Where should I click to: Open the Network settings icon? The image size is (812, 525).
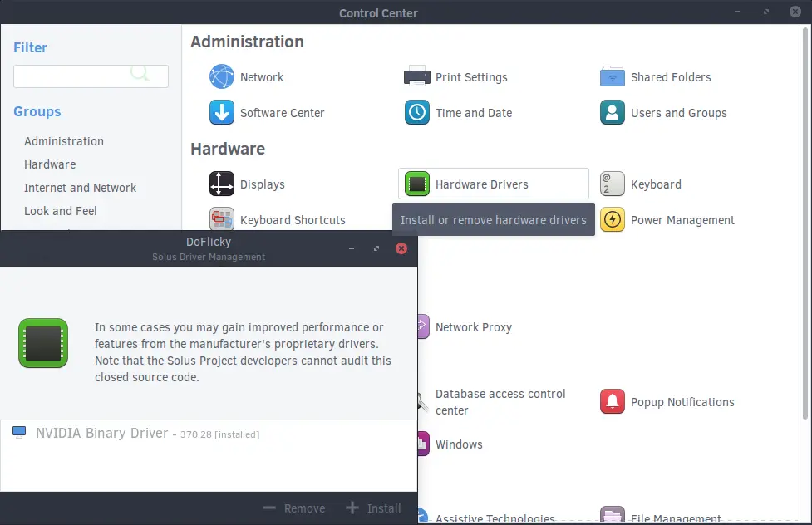[222, 76]
